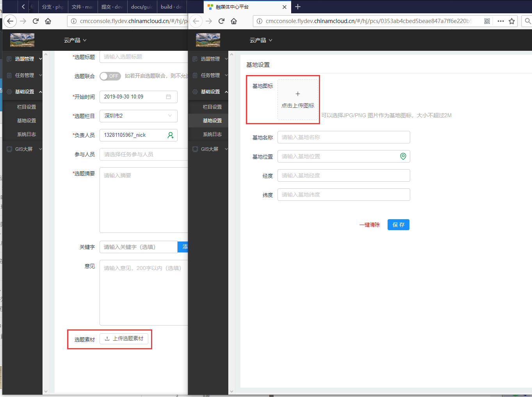Click the 保存 button

point(399,225)
